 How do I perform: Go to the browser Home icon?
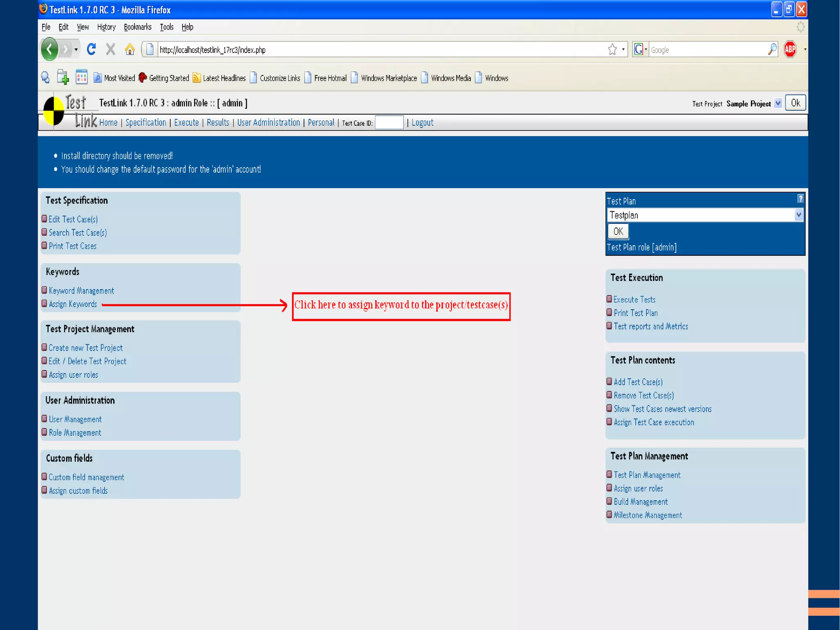(130, 49)
